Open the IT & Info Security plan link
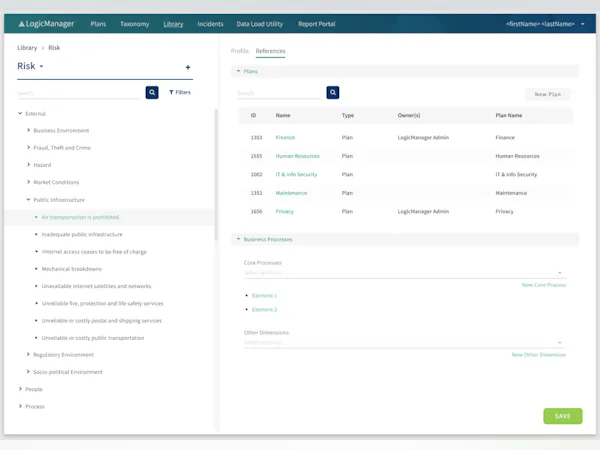Screen dimensions: 600x450 (x=297, y=174)
